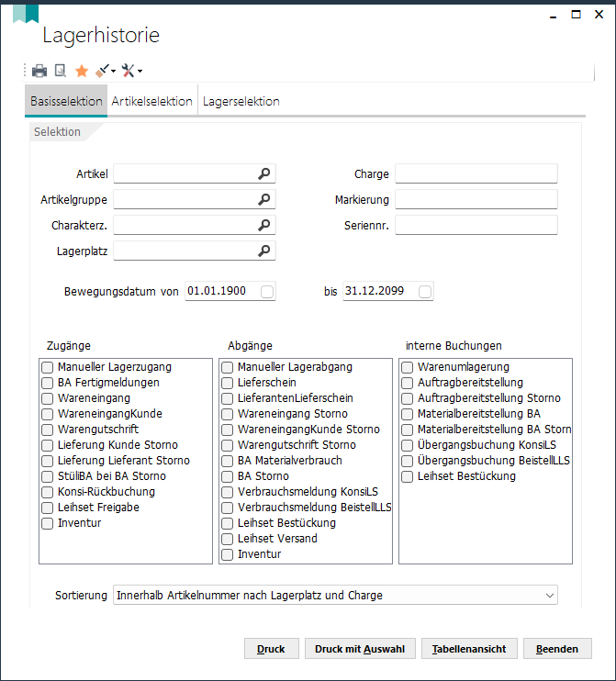Open the search lookup for the Charakterz. field
The image size is (616, 681).
(264, 225)
